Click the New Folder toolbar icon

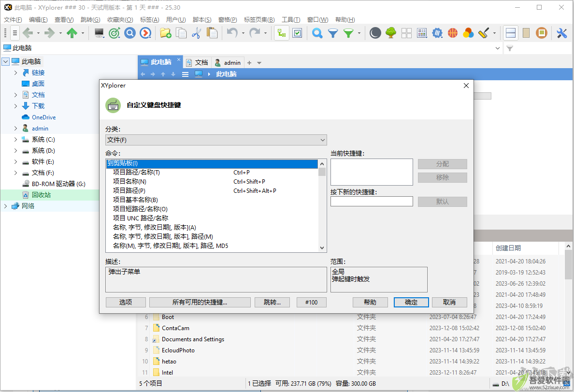[x=166, y=33]
